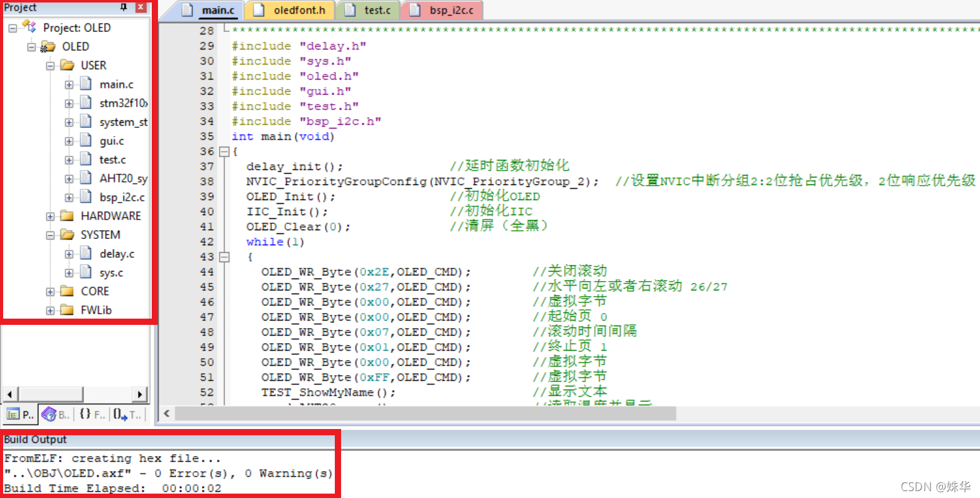Expand the test.c file node

pos(69,160)
